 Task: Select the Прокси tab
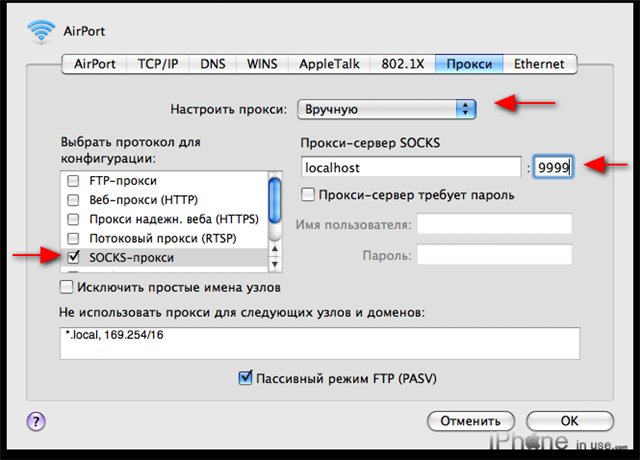(x=469, y=64)
